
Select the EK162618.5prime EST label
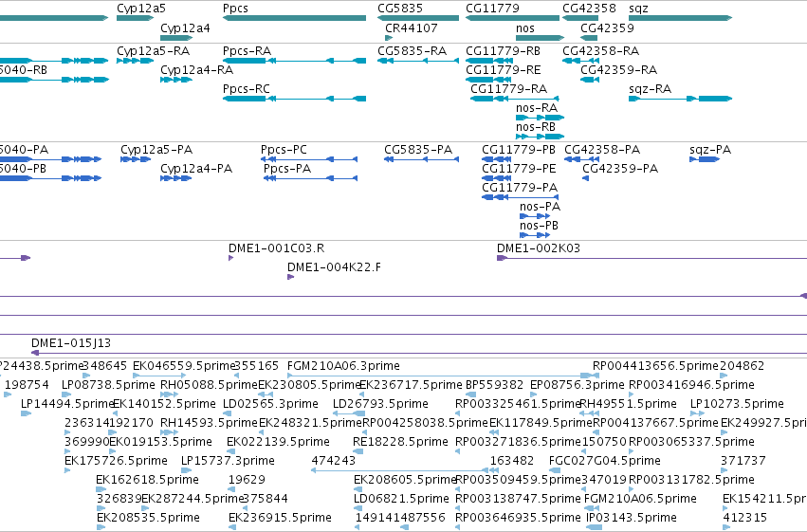(147, 480)
